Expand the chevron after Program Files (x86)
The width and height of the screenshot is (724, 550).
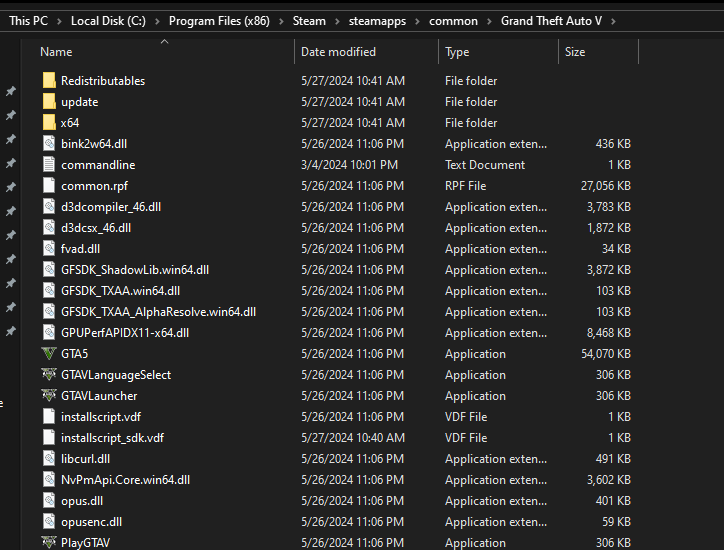click(281, 21)
